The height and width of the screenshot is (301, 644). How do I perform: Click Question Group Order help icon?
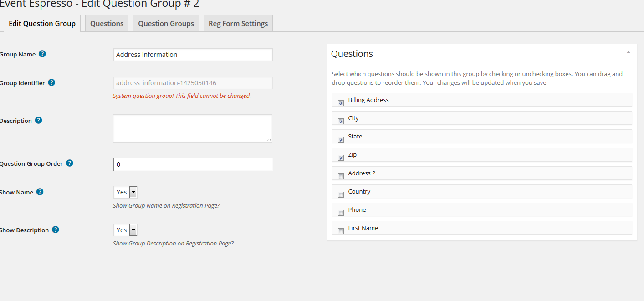pos(70,163)
